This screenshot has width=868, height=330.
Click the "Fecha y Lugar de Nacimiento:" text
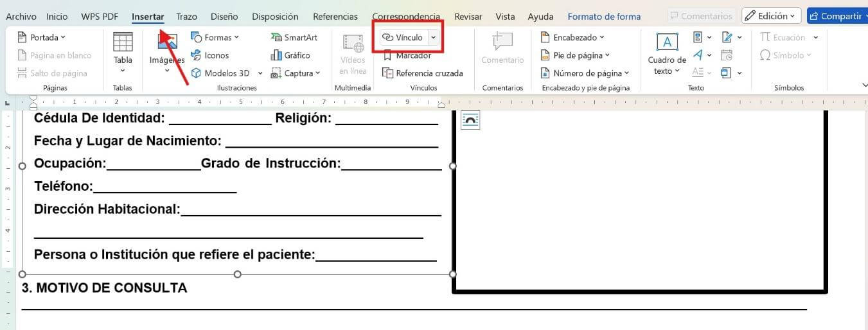click(x=128, y=141)
